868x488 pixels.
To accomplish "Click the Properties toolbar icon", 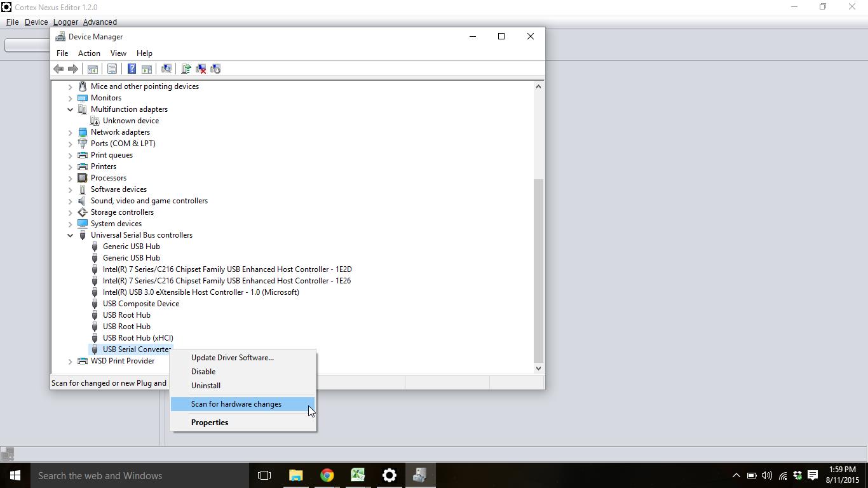I will [x=112, y=69].
